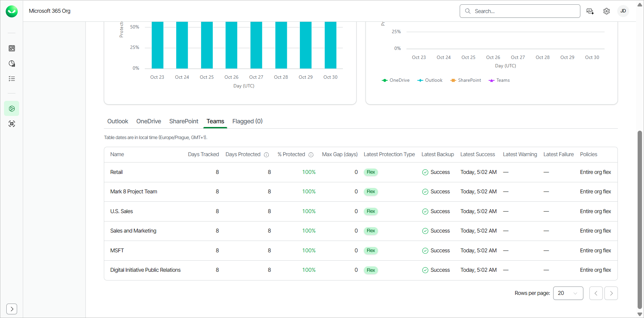Click Entire org flex policy for MSFT
The width and height of the screenshot is (644, 318).
[595, 251]
